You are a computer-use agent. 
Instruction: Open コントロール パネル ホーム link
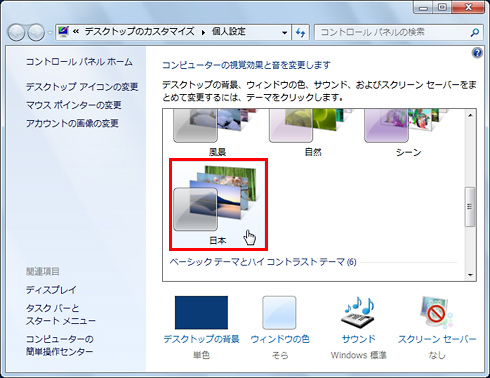79,62
